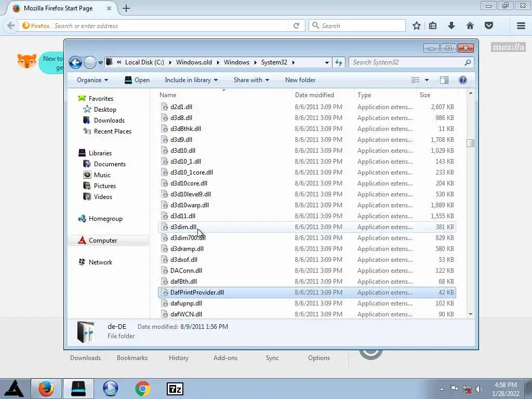Click the Open toolbar button
532x399 pixels.
point(137,80)
